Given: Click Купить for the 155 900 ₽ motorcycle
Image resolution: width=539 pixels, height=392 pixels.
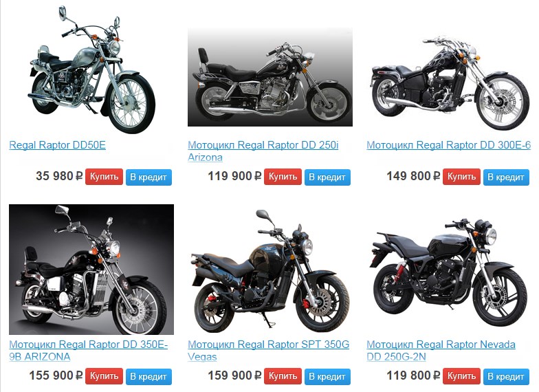Looking at the screenshot, I should 104,376.
